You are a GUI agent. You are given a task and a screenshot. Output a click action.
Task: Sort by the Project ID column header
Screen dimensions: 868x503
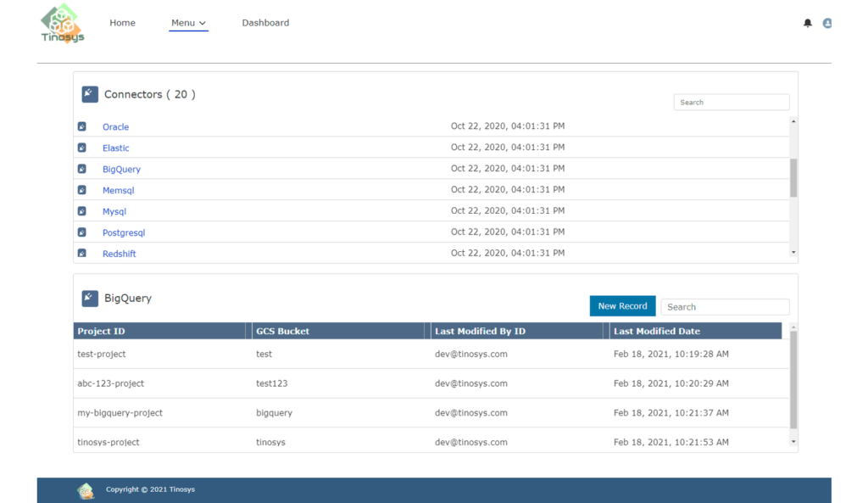tap(102, 331)
